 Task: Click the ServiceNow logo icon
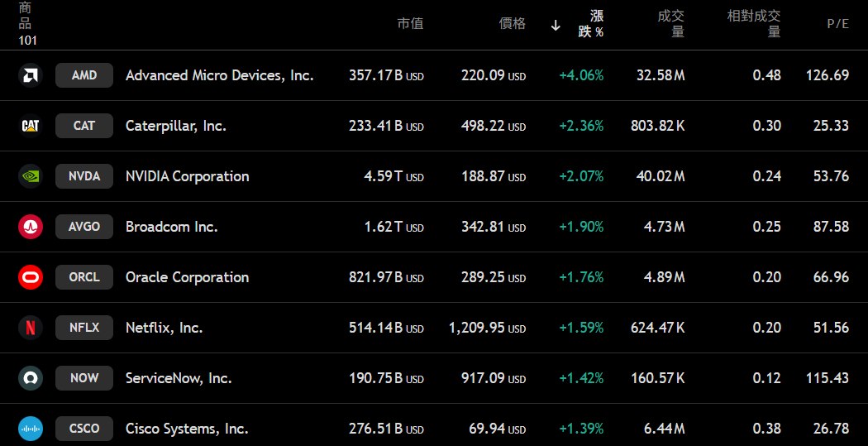(30, 378)
